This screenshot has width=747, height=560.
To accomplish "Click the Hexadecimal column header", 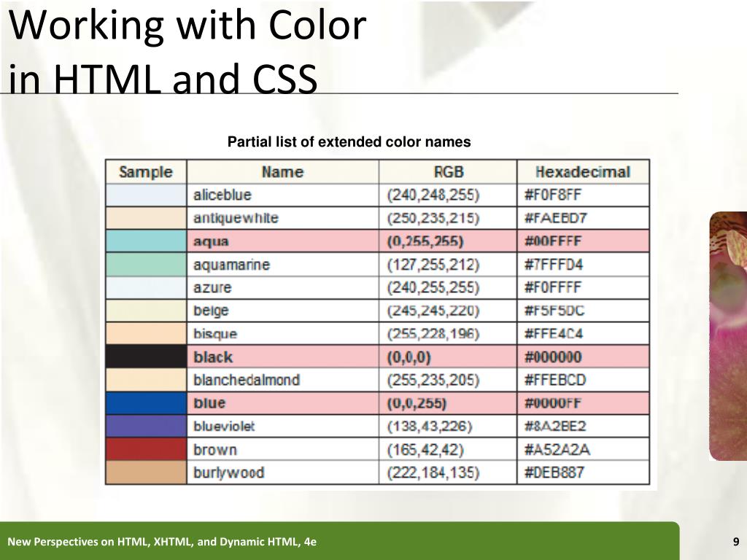I will (x=583, y=172).
